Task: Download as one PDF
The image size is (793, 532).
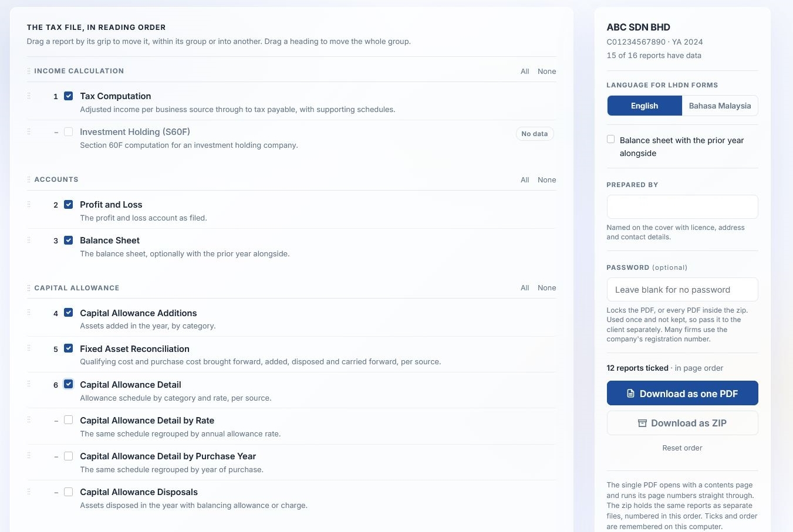Action: coord(682,393)
